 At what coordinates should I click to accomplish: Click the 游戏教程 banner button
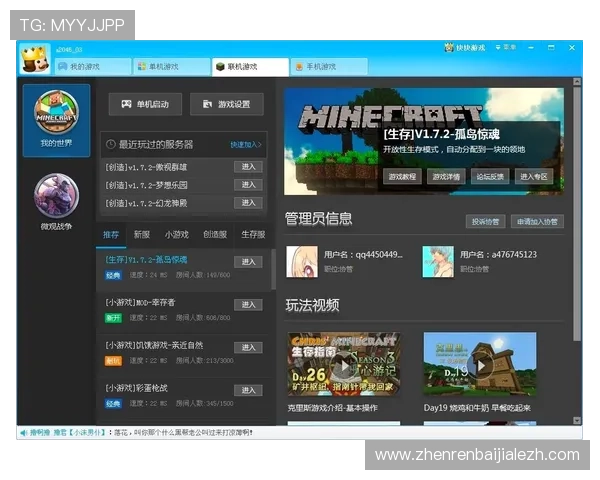(402, 176)
